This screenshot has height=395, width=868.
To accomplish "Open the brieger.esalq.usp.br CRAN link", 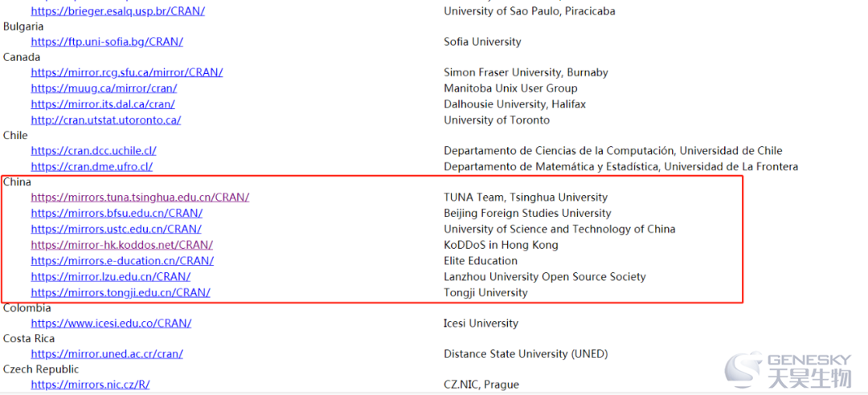I will [x=118, y=10].
